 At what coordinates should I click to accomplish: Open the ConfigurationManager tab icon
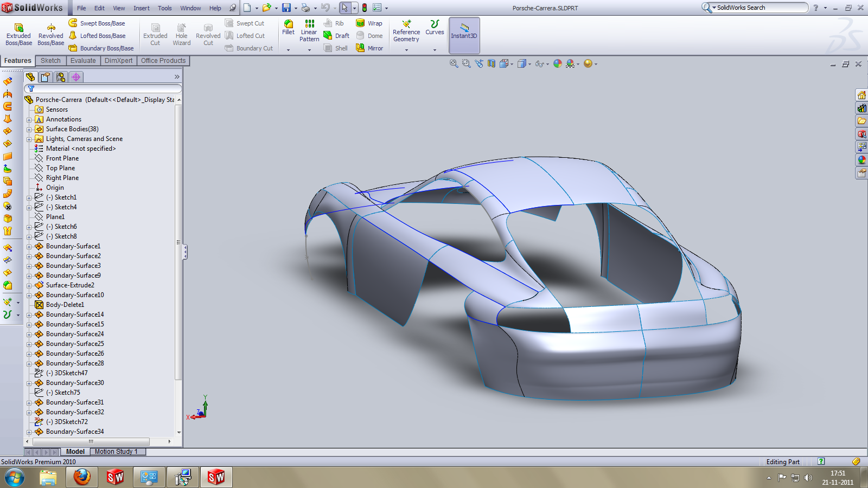[x=61, y=77]
